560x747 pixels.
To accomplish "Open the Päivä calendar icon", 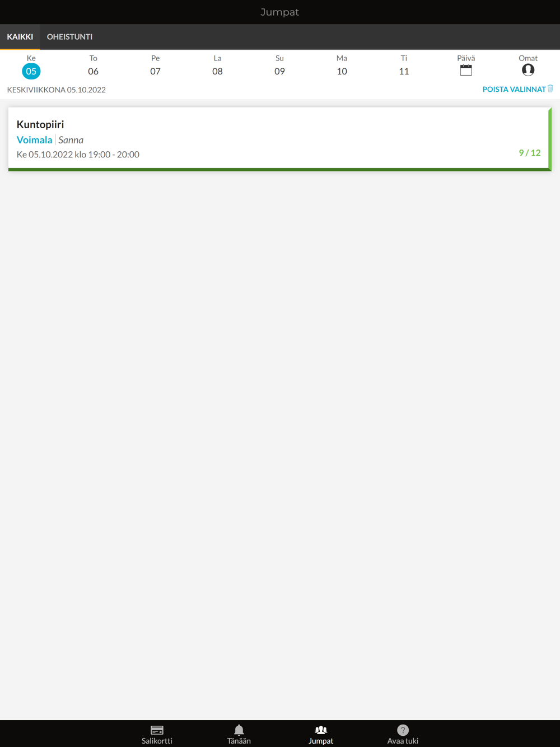I will [x=466, y=70].
